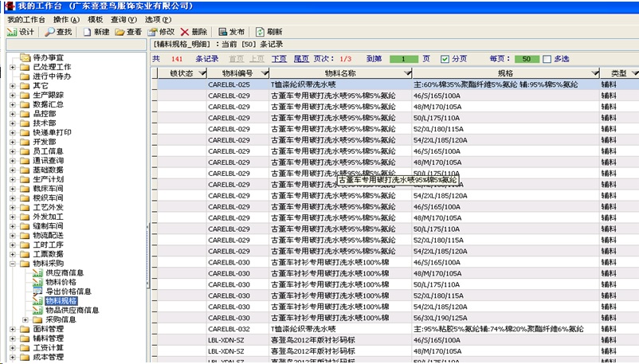Click the 刷新 (Refresh) toolbar icon
This screenshot has width=639, height=364.
coord(260,32)
